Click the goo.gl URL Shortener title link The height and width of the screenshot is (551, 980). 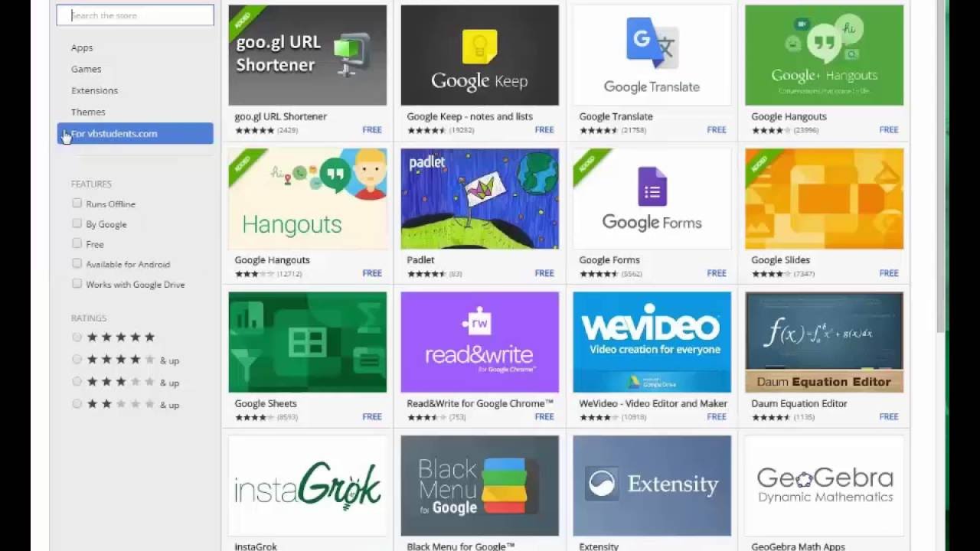pyautogui.click(x=280, y=116)
